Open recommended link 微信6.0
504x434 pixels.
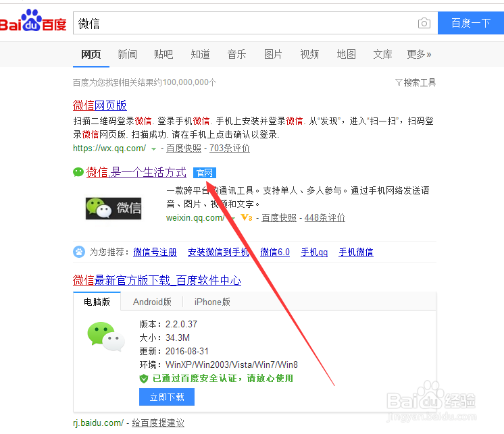coord(275,252)
